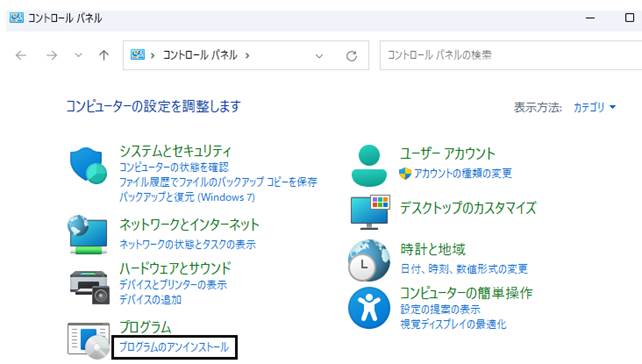Go forward with the right arrow
This screenshot has height=364, width=642.
click(52, 55)
